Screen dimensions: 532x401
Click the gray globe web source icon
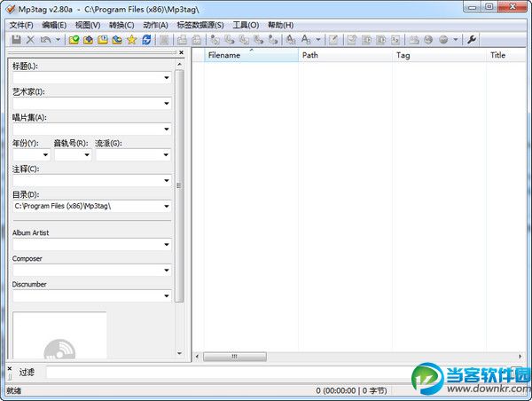point(428,40)
